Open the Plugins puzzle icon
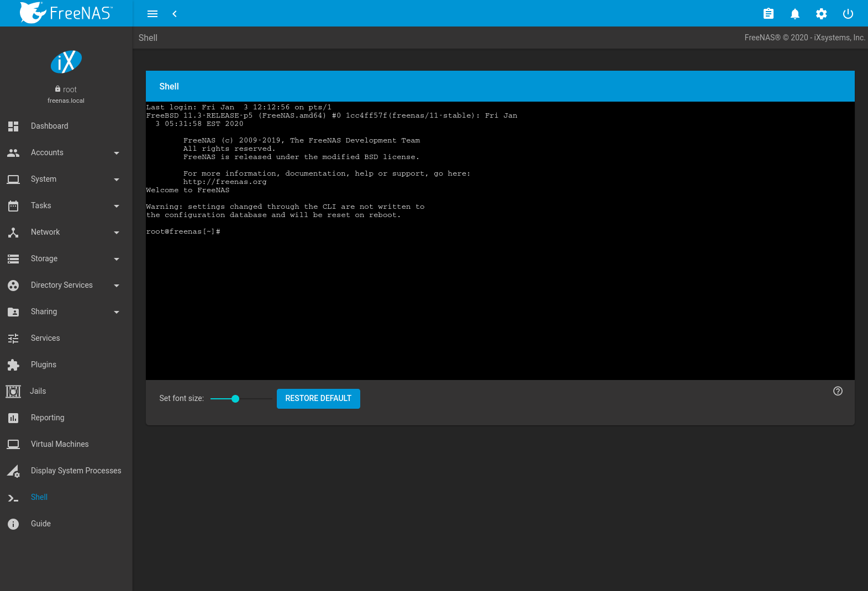The image size is (868, 591). 13,365
